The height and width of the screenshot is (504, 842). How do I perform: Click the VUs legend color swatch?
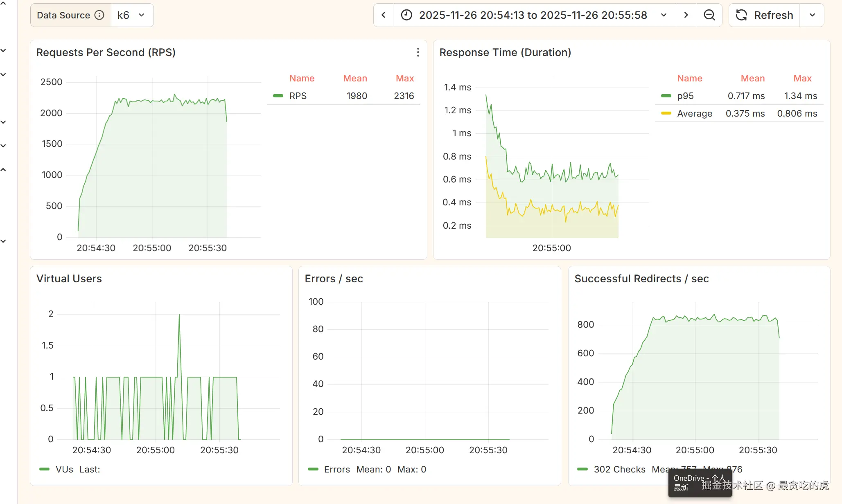(44, 469)
